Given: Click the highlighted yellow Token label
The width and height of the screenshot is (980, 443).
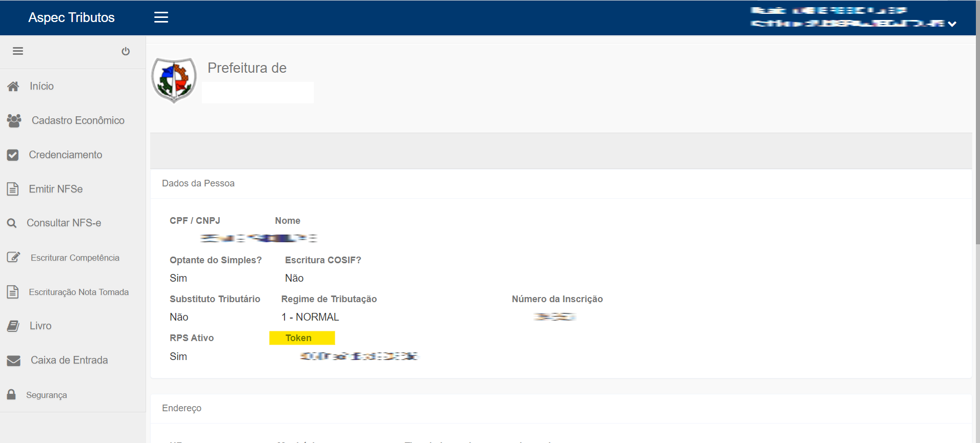Looking at the screenshot, I should [x=301, y=338].
